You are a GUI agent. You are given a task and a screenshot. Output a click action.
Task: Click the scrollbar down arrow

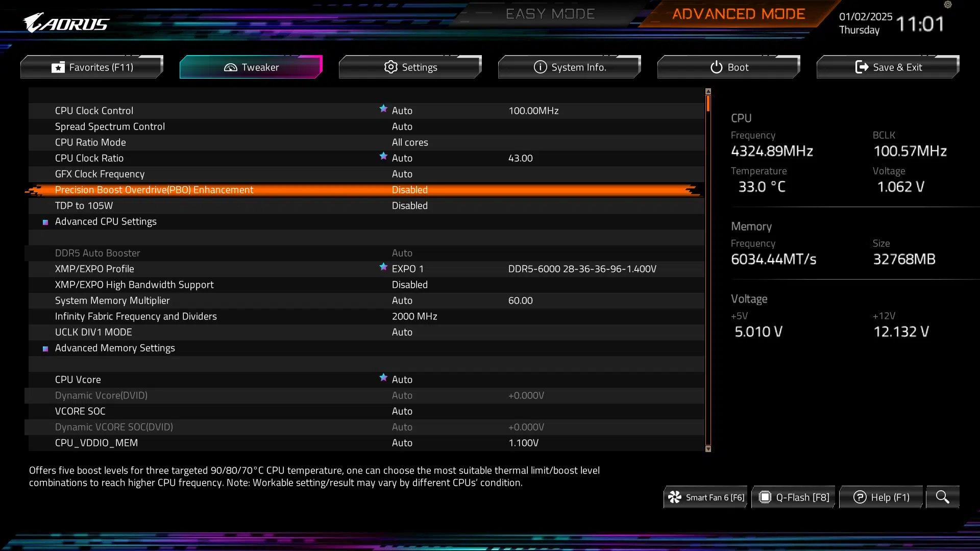(708, 449)
